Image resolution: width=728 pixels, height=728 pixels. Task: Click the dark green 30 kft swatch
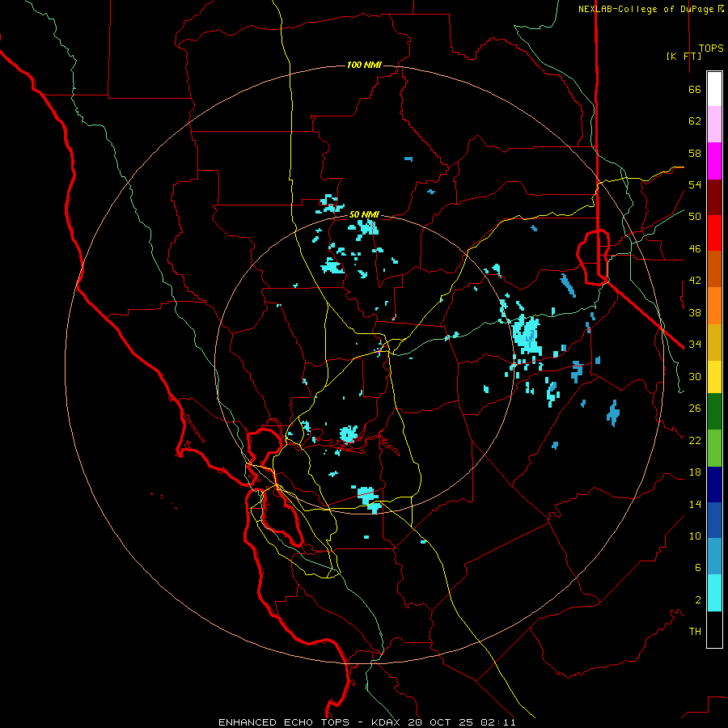[x=714, y=412]
